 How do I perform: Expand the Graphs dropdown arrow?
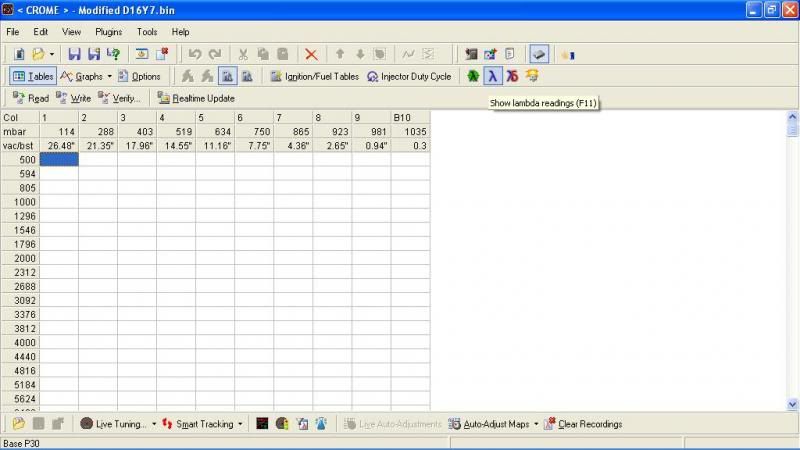pyautogui.click(x=110, y=76)
